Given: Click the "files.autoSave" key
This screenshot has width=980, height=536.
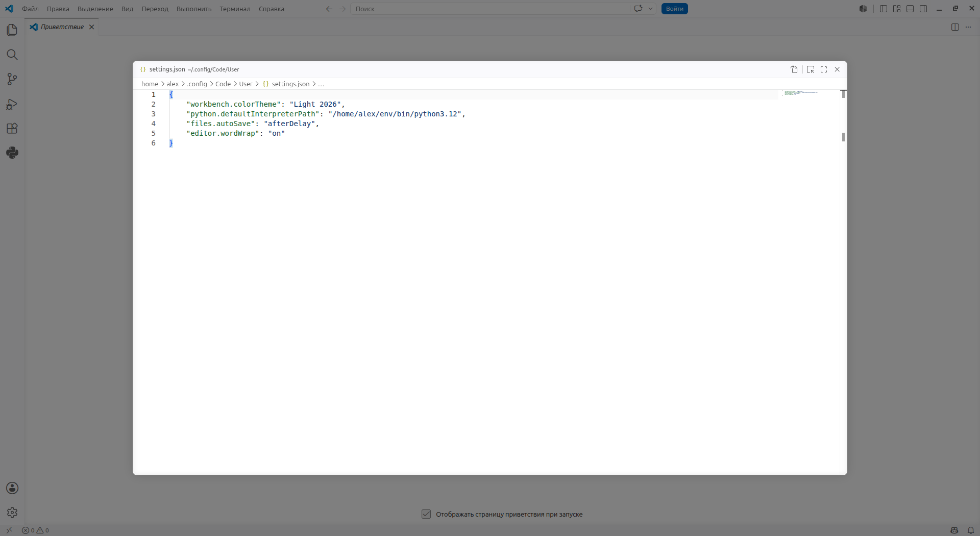Looking at the screenshot, I should [x=220, y=124].
